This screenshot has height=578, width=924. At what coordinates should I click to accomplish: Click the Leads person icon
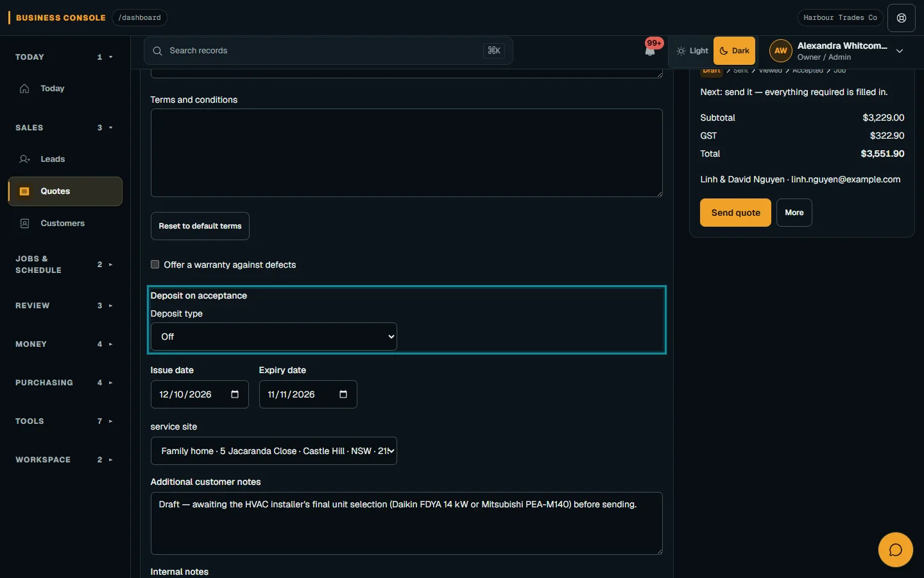point(24,159)
